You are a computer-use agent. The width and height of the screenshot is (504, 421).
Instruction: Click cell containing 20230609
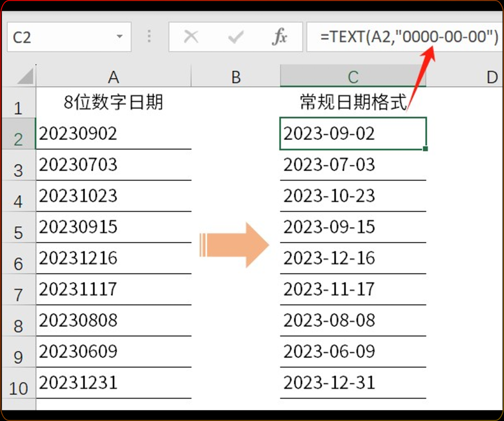point(113,351)
